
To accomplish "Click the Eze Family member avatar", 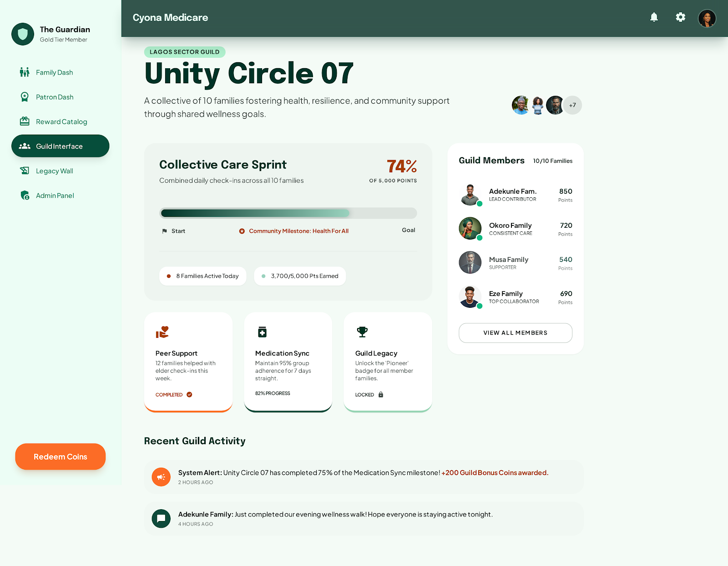I will click(470, 296).
